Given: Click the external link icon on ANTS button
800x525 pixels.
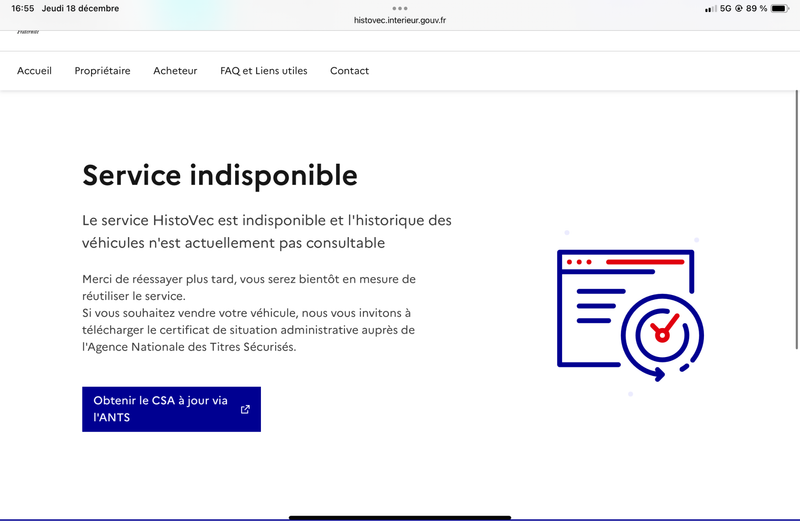Looking at the screenshot, I should click(x=245, y=409).
